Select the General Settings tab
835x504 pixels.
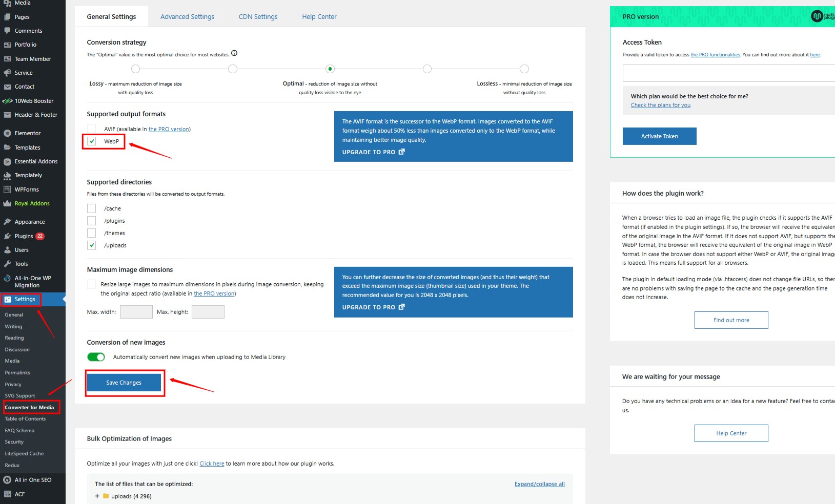[x=111, y=17]
